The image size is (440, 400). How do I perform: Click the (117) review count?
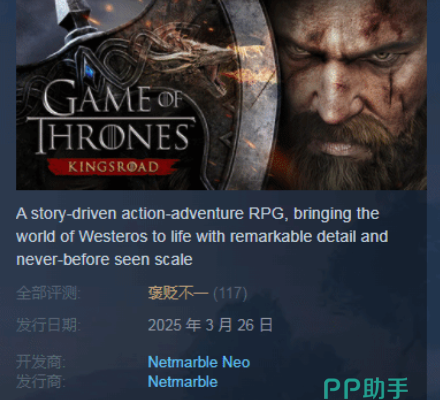(x=230, y=293)
